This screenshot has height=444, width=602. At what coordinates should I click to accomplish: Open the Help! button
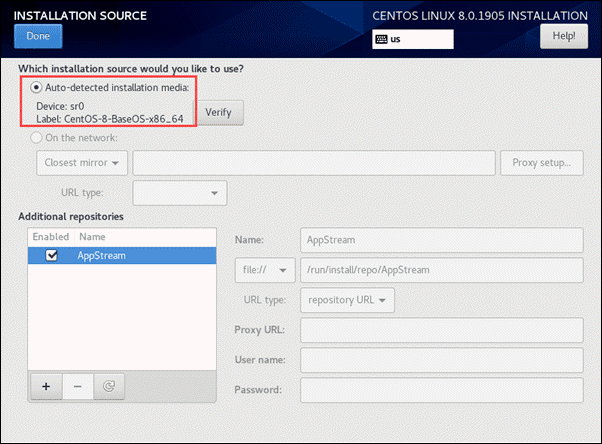(x=564, y=36)
